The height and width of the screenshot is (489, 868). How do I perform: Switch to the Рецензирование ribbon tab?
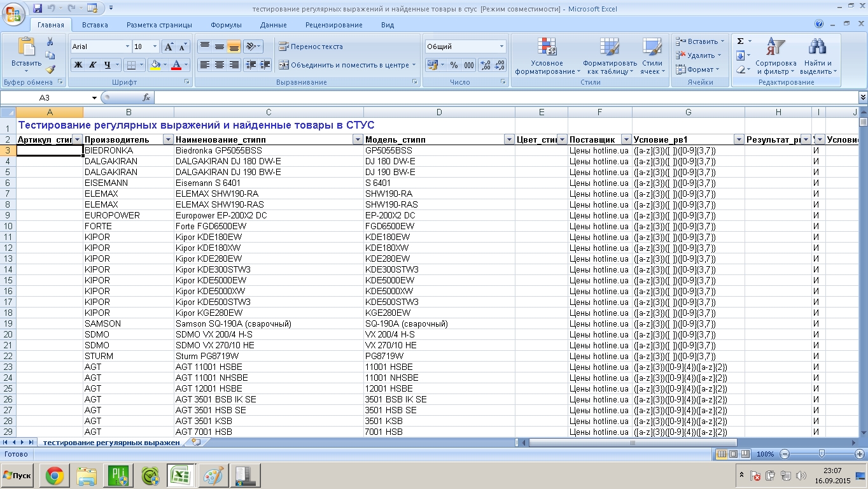point(334,25)
